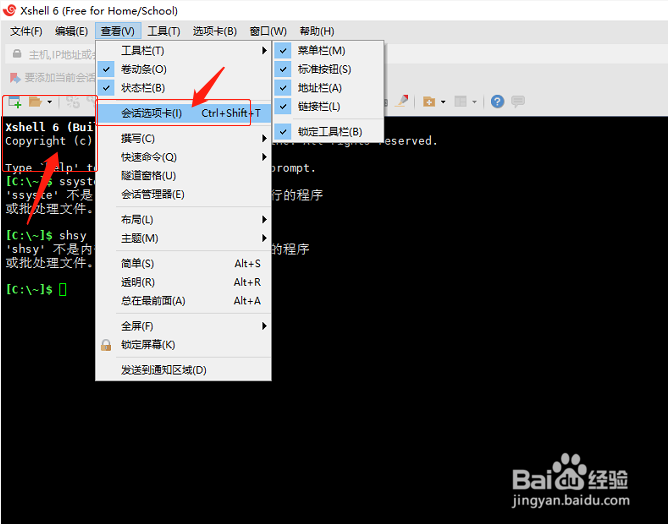
Task: Open the 帮助(H) menu
Action: [317, 32]
